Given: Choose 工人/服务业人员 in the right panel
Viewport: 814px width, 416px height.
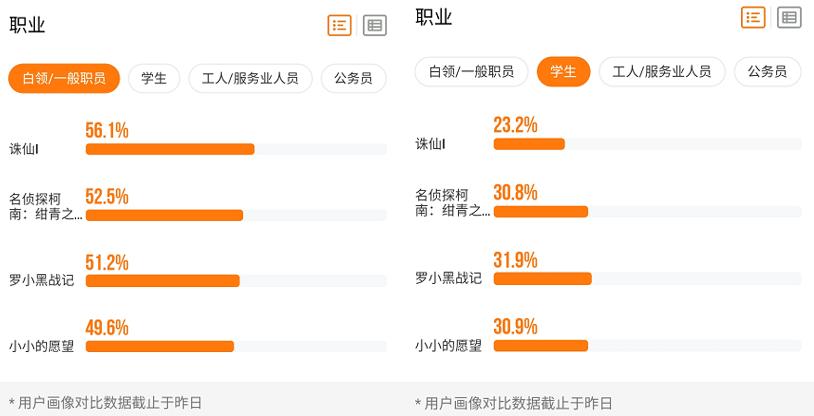Looking at the screenshot, I should (662, 72).
